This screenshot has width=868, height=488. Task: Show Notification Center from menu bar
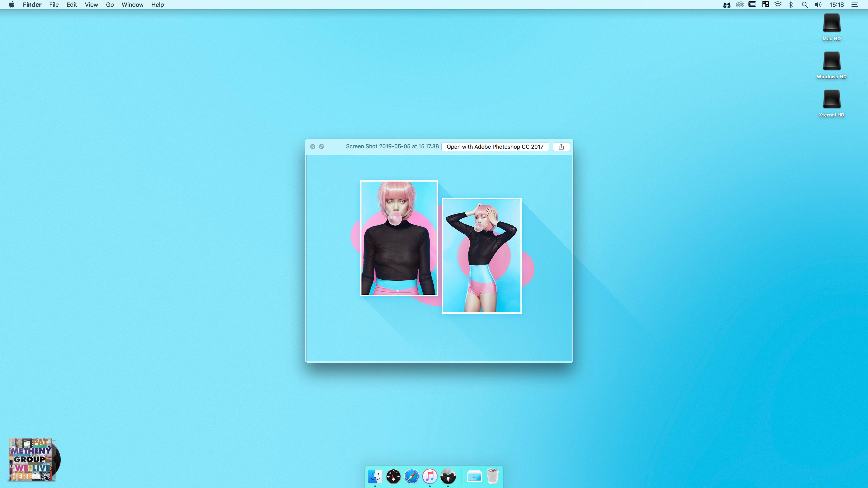coord(854,5)
